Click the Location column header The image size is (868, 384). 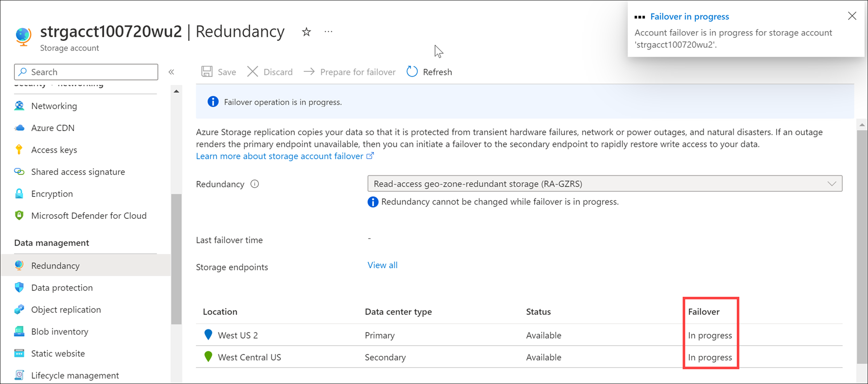220,312
